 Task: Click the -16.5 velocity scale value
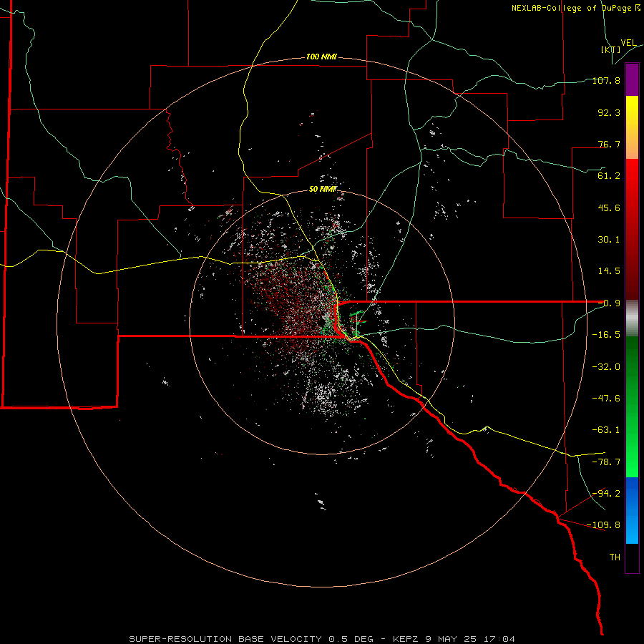click(606, 335)
